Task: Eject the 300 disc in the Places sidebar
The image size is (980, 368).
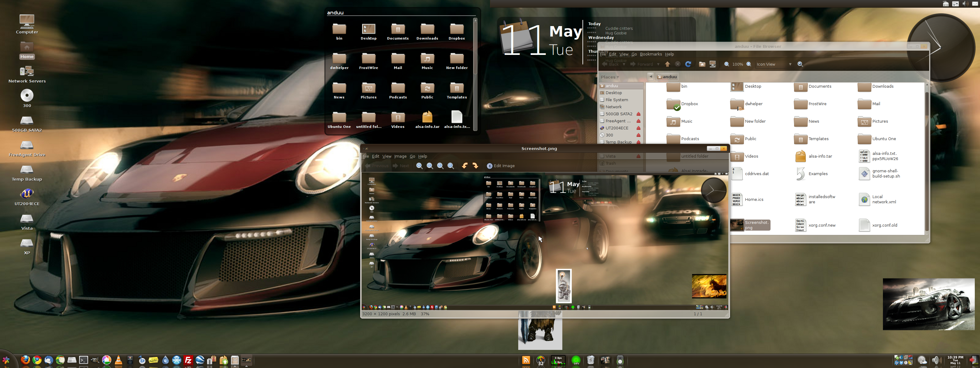Action: click(x=638, y=135)
